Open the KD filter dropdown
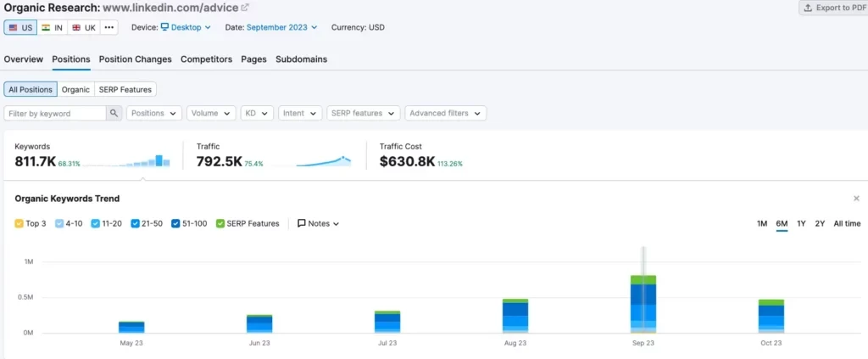Viewport: 868px width, 359px height. [x=257, y=113]
